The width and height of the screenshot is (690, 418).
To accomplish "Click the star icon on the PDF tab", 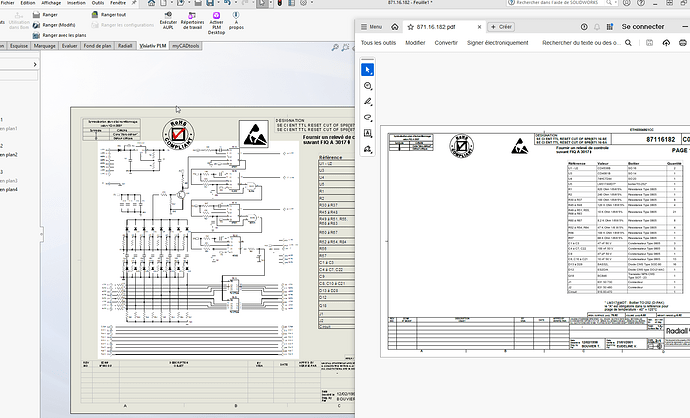I will point(411,27).
